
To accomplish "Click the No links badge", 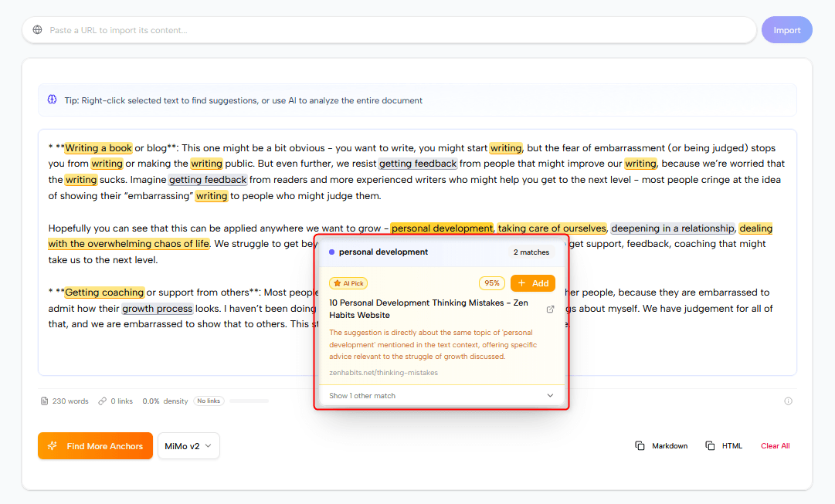I will 209,401.
